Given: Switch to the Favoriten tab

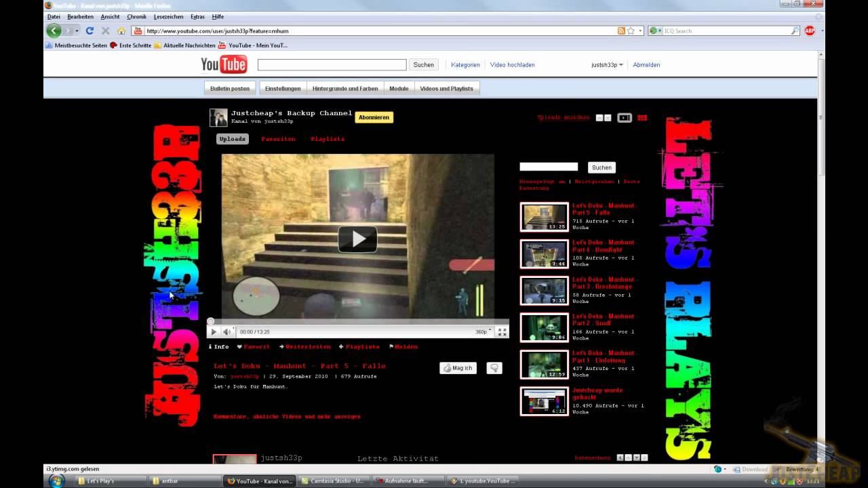Looking at the screenshot, I should [x=278, y=139].
